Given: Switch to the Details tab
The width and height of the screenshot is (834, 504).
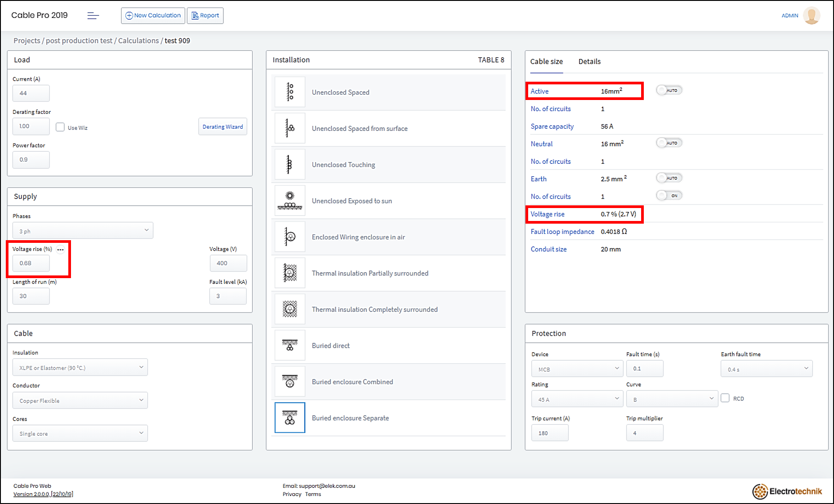Looking at the screenshot, I should coord(589,62).
